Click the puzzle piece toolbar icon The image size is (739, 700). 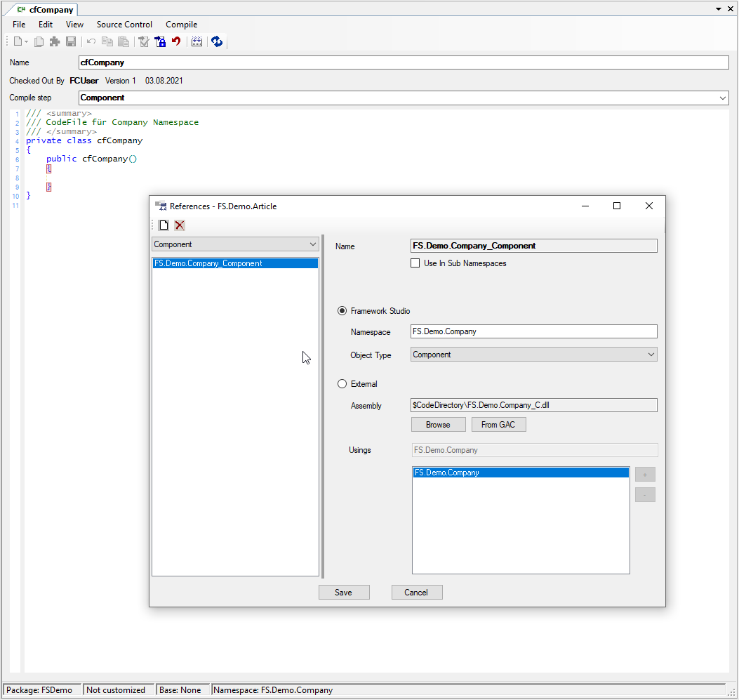point(55,41)
